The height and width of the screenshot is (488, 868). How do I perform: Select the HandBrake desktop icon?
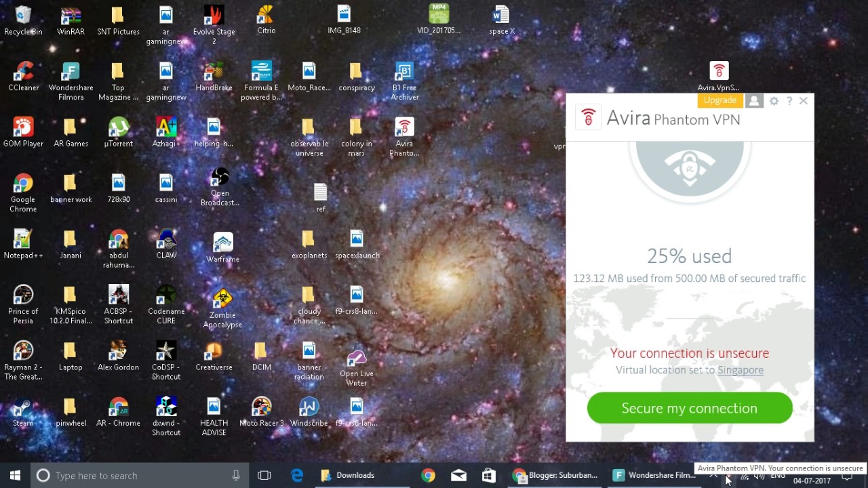214,77
